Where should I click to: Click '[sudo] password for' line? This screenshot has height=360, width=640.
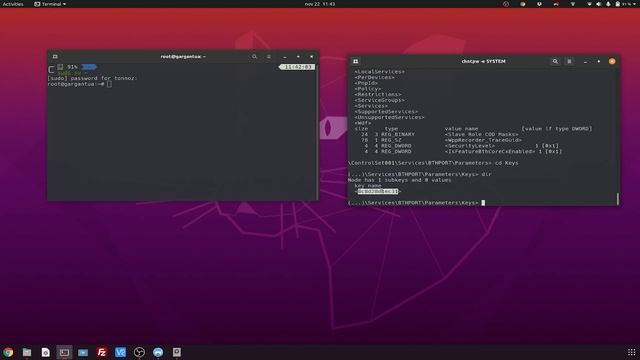[93, 78]
